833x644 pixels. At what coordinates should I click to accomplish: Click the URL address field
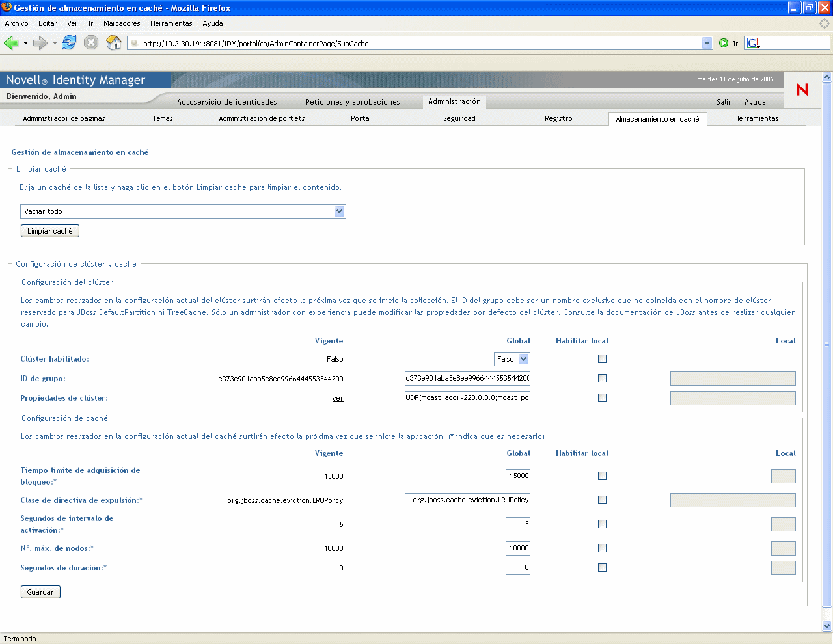coord(420,44)
